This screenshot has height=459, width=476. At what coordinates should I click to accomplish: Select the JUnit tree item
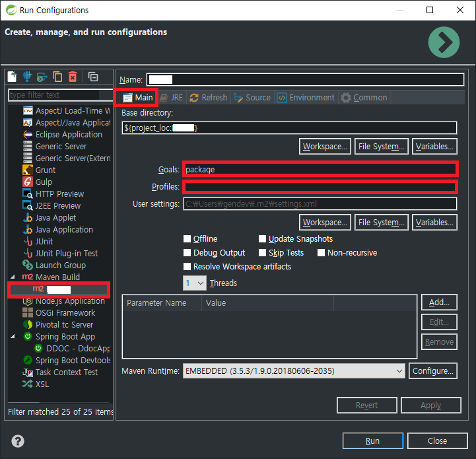(44, 241)
